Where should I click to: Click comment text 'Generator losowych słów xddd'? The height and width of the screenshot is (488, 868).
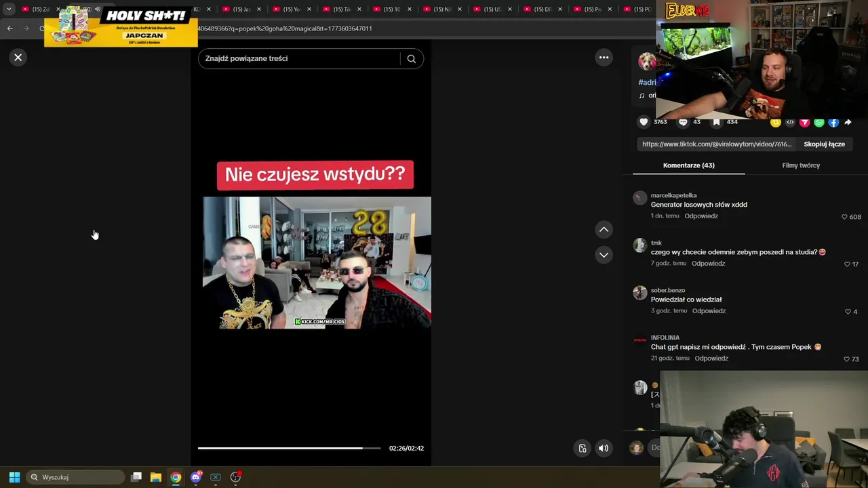pyautogui.click(x=699, y=205)
